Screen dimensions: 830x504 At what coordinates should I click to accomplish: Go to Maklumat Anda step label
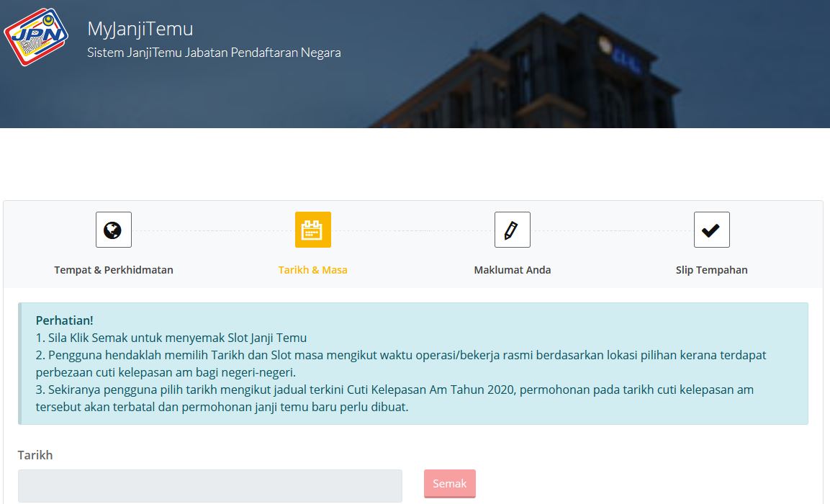tap(513, 270)
